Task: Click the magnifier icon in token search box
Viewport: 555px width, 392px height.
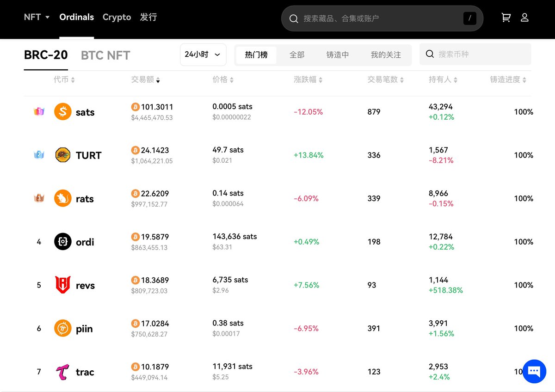Action: click(x=430, y=54)
